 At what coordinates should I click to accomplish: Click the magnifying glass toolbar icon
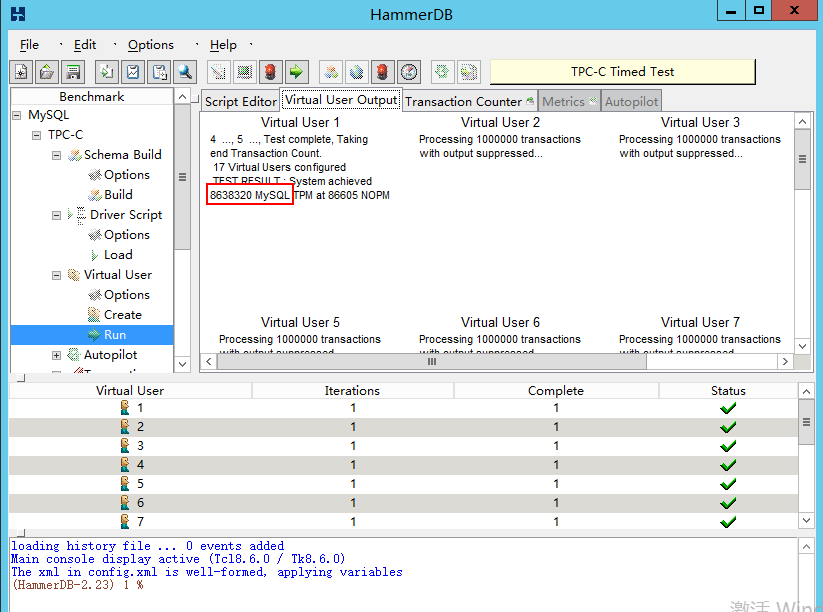pos(185,72)
